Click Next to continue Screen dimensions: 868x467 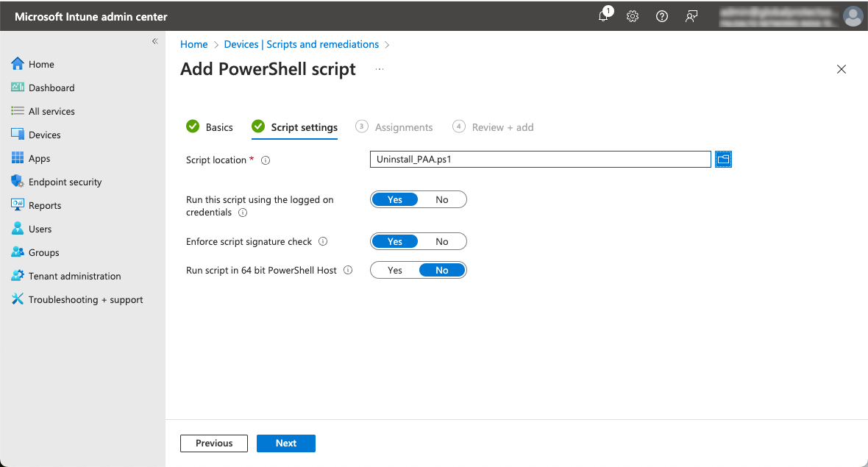coord(285,443)
